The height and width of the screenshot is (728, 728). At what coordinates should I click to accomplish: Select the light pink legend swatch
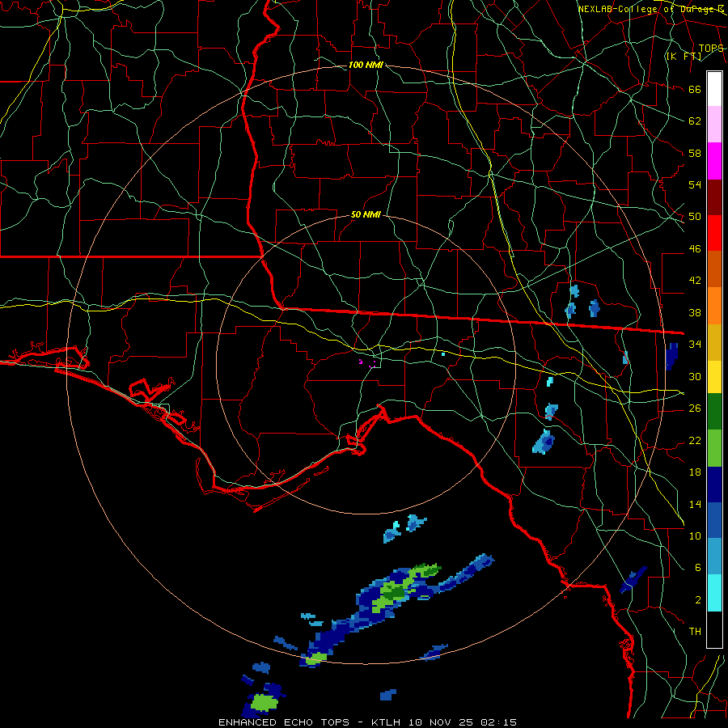pyautogui.click(x=714, y=125)
